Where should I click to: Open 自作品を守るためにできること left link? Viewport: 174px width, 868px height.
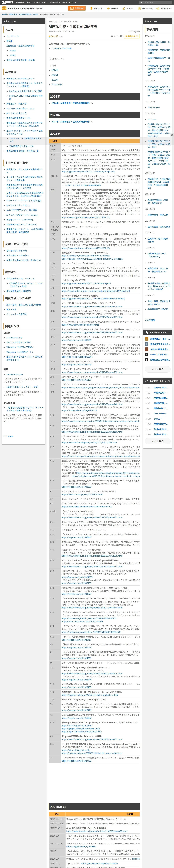point(21,279)
